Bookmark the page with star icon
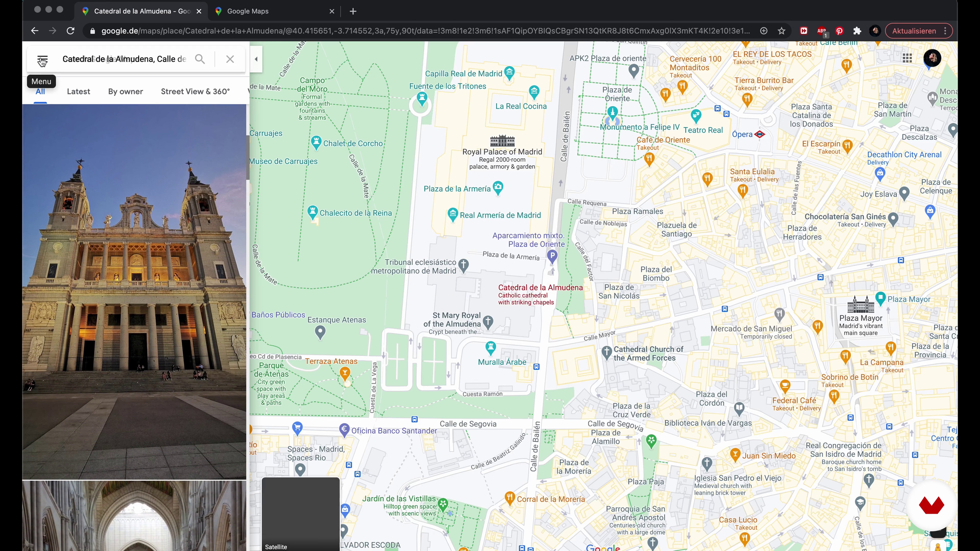Screen dimensions: 980x551 point(781,31)
